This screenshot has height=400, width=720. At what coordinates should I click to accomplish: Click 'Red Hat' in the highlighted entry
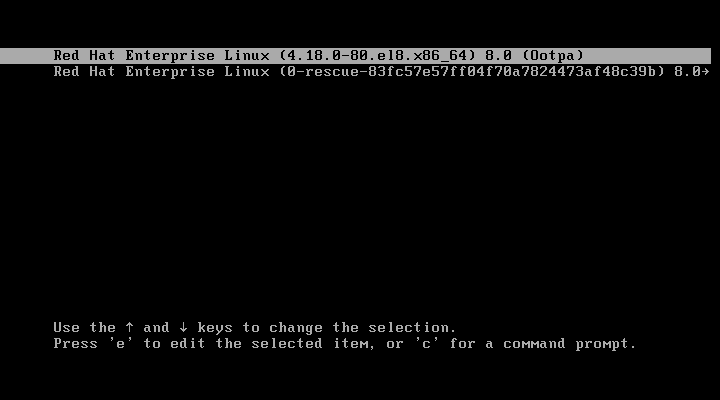(x=84, y=56)
